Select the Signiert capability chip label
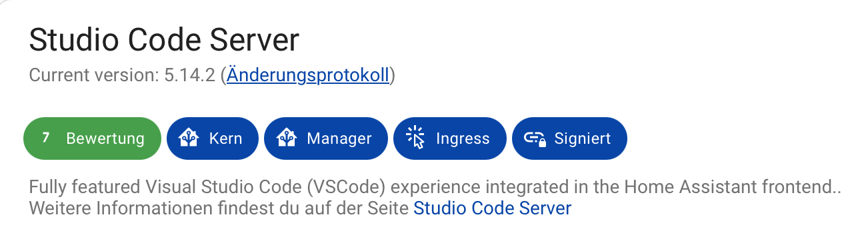Viewport: 868px width, 249px height. click(583, 138)
